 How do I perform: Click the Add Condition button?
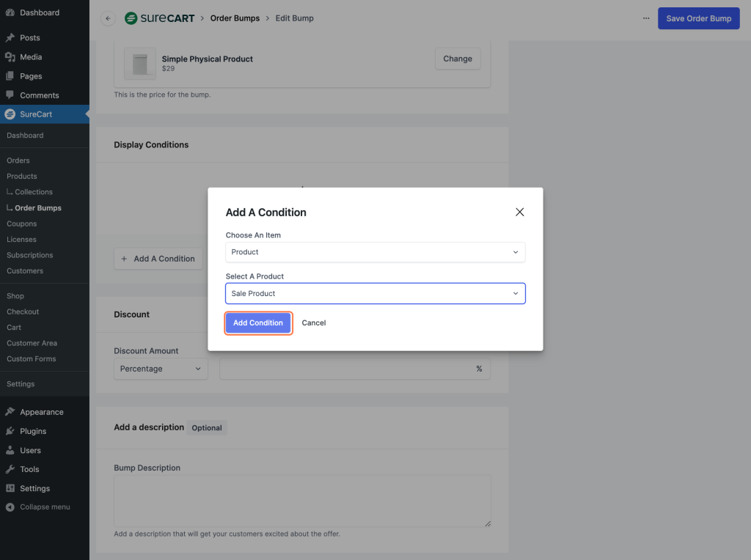point(258,323)
